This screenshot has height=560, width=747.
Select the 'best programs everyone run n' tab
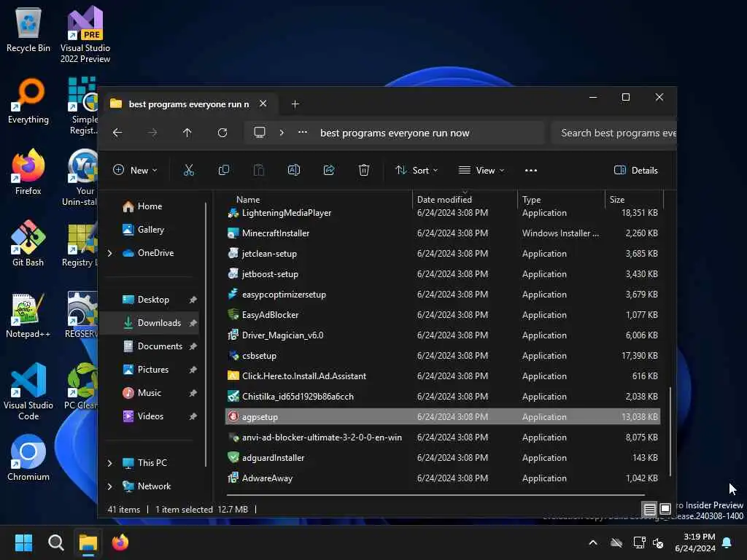[x=189, y=104]
